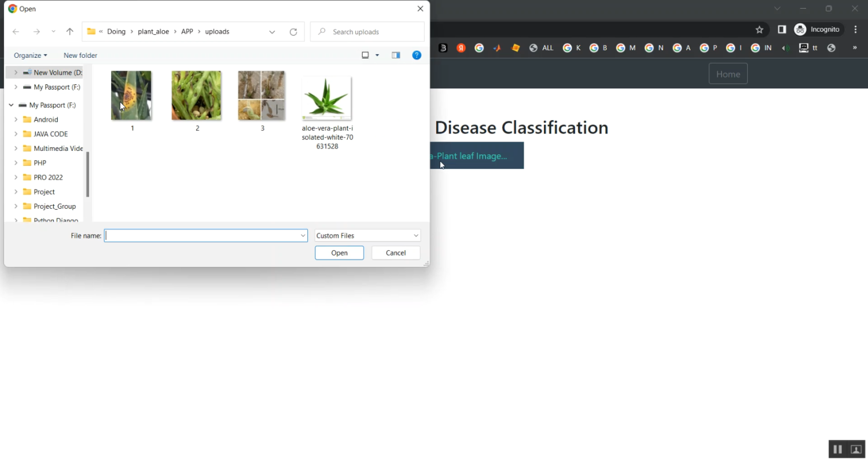The height and width of the screenshot is (459, 868).
Task: Select the APP breadcrumb
Action: (187, 32)
